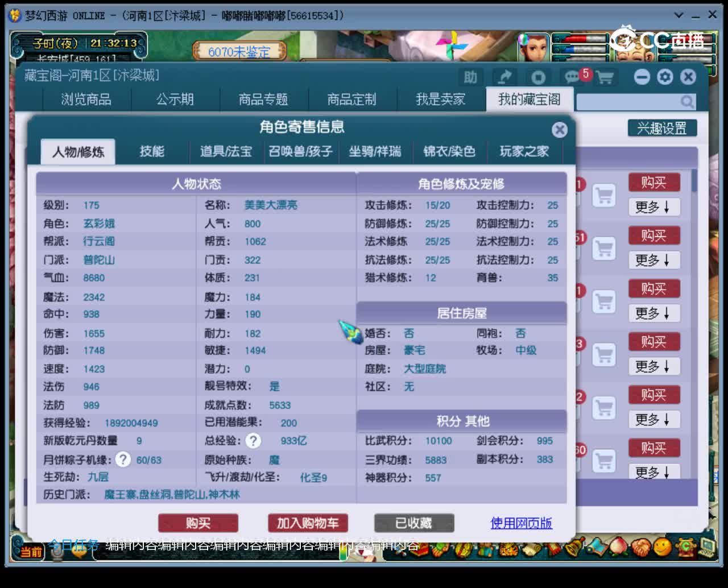Expand 更多 in the first listing row
Screen dimensions: 728x588
coord(653,207)
